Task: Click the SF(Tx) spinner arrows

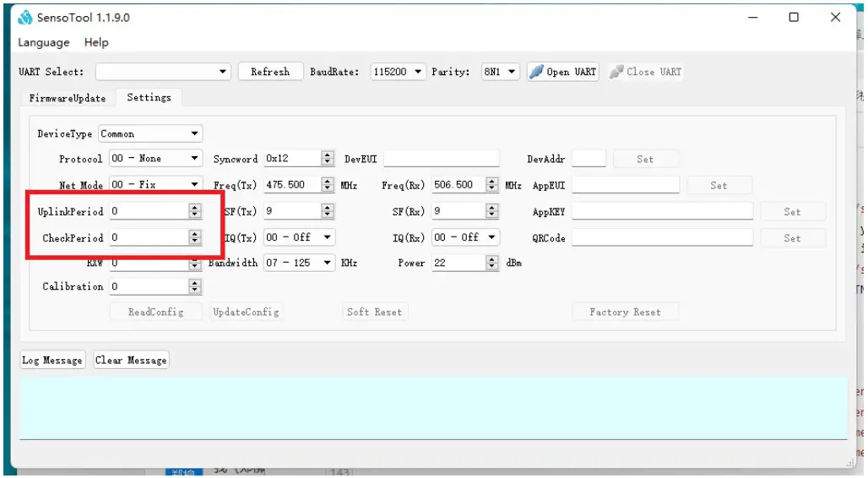Action: (x=328, y=211)
